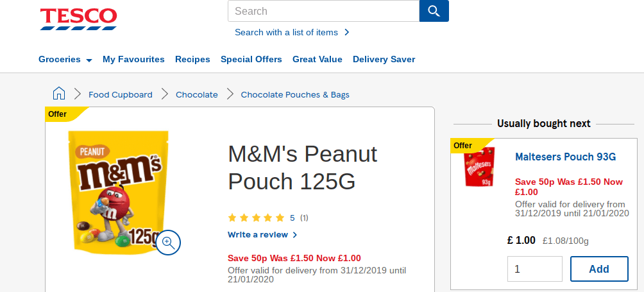Open My Favourites menu item
Screen dimensions: 644x292
(133, 59)
